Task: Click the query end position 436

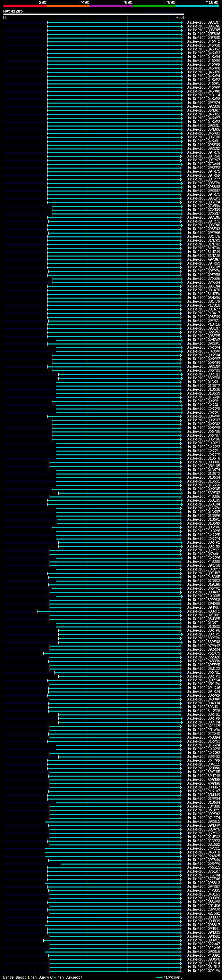Action: pyautogui.click(x=179, y=17)
